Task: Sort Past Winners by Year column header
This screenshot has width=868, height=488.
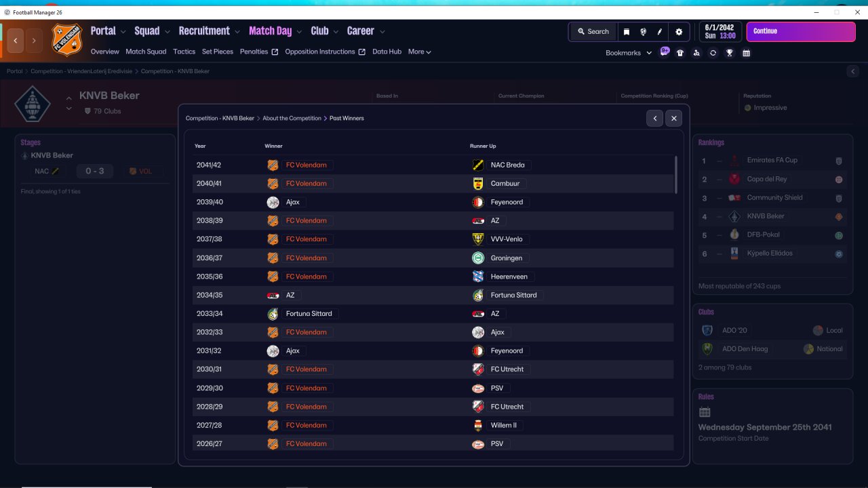Action: [200, 146]
